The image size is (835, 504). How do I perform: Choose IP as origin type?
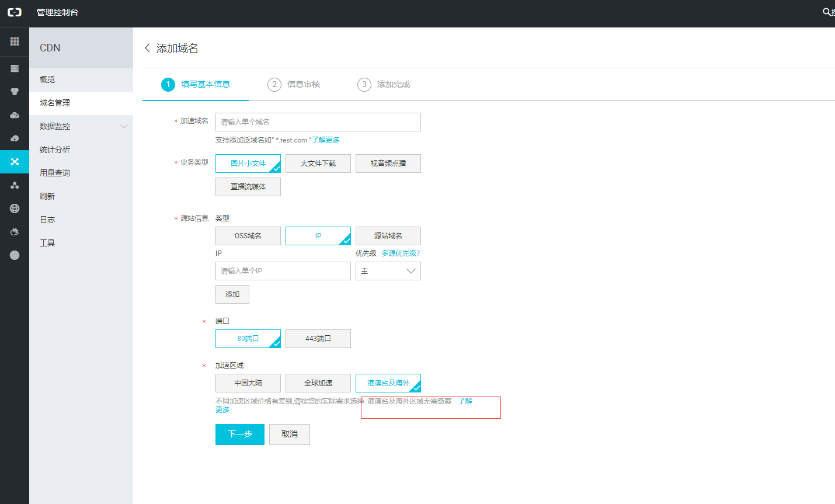(318, 236)
